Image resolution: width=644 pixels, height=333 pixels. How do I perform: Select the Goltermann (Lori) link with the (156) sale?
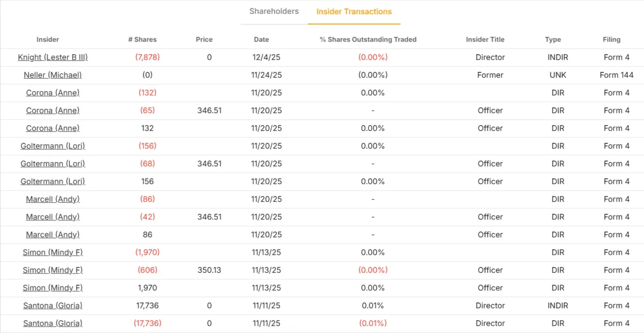(x=52, y=146)
